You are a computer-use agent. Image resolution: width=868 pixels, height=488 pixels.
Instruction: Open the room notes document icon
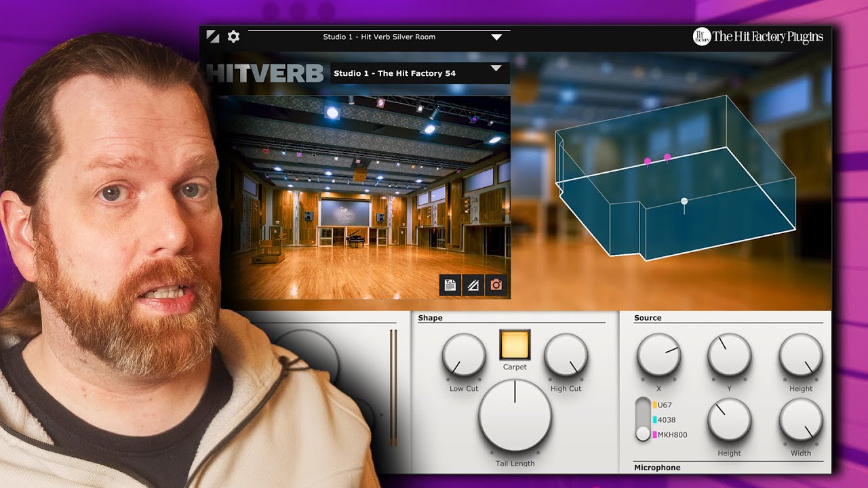coord(449,285)
